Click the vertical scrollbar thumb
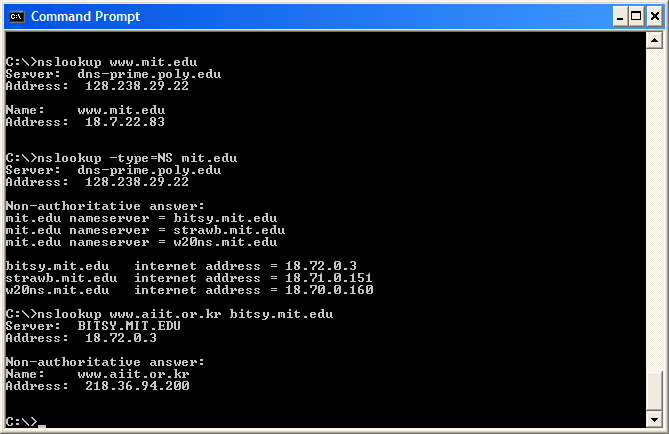This screenshot has height=434, width=669. [x=654, y=391]
